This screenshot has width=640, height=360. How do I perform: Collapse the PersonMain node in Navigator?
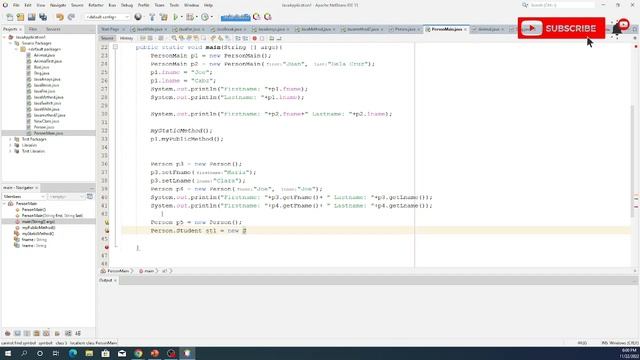click(5, 203)
